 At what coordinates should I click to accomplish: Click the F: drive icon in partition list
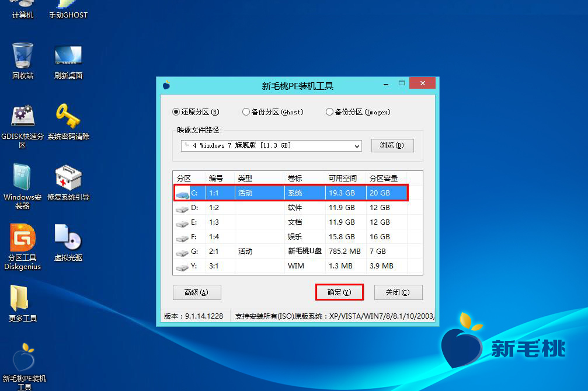[183, 238]
